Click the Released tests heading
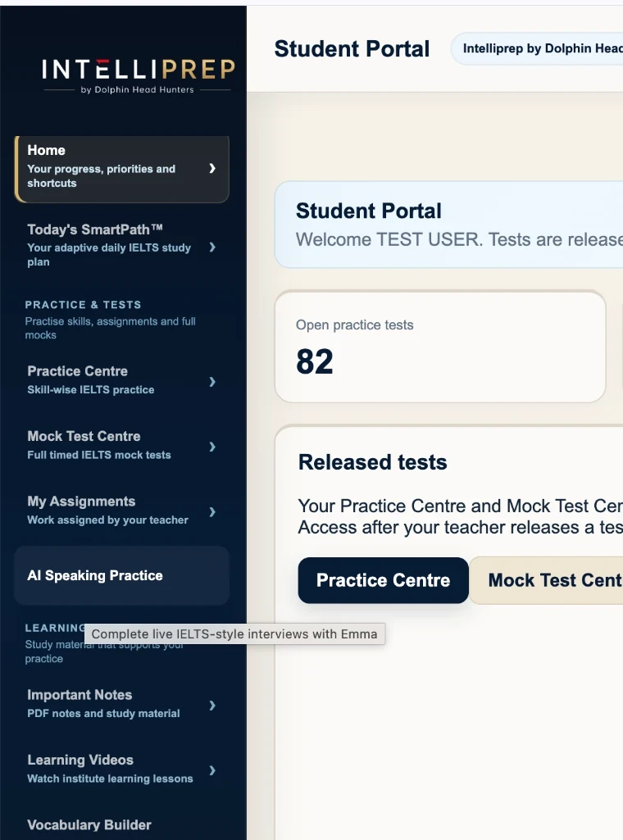Image resolution: width=623 pixels, height=840 pixels. (372, 461)
